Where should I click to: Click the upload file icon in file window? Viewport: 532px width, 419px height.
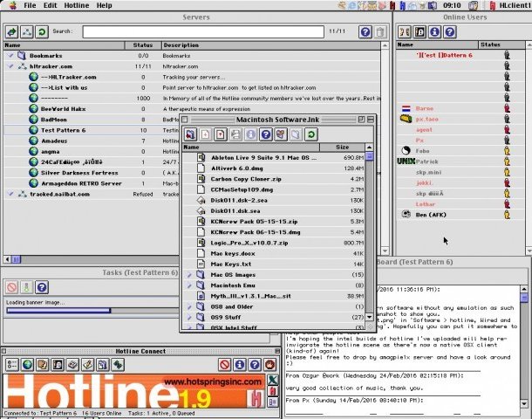(220, 134)
